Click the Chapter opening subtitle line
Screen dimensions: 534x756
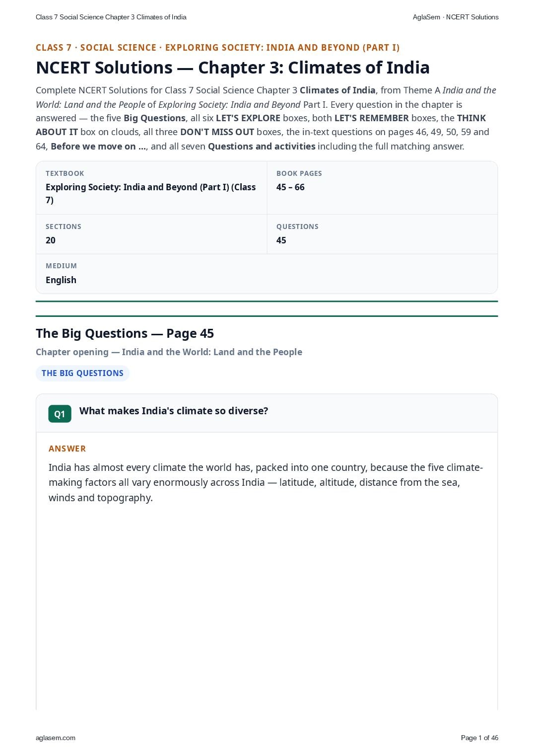coord(169,352)
